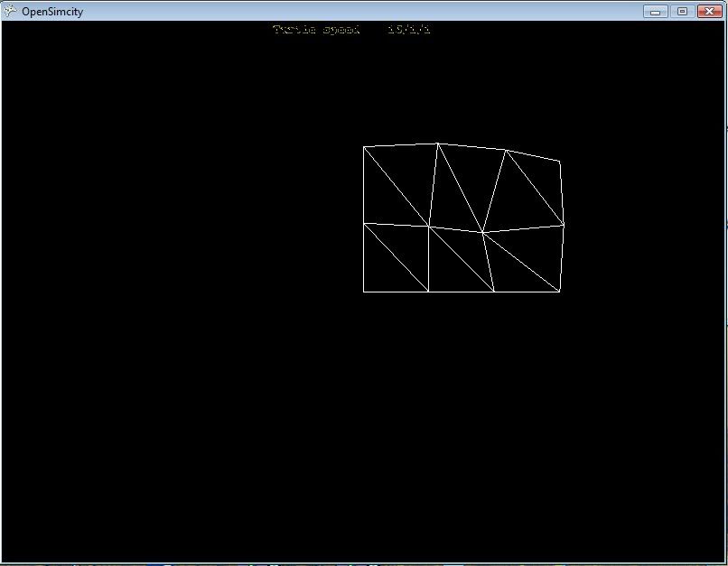Minimize the OpenSimcity window

(655, 11)
